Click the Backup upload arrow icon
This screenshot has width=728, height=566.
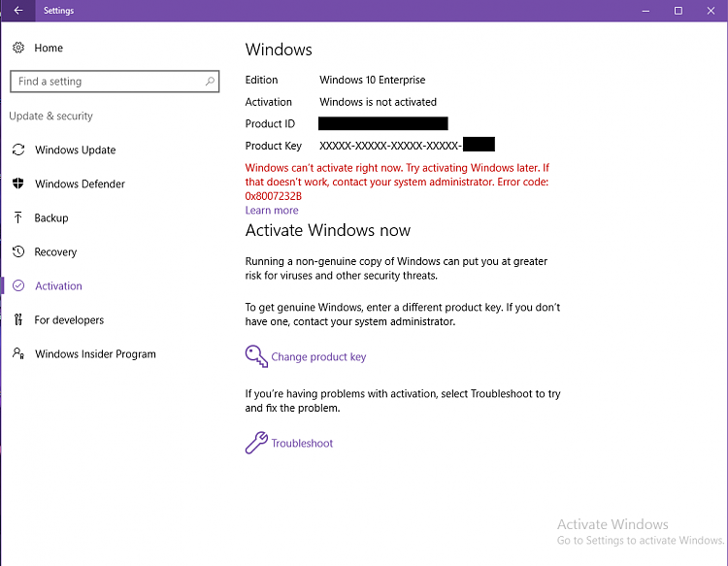[18, 217]
